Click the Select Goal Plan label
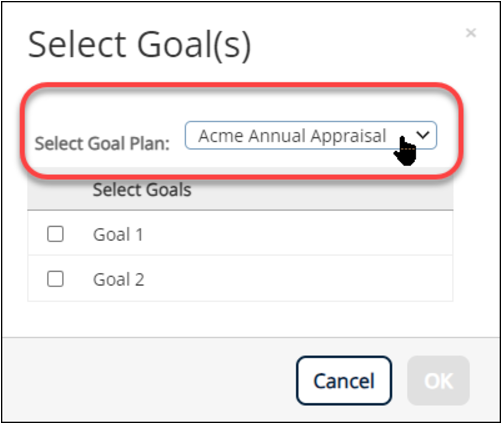The width and height of the screenshot is (501, 423). coord(102,143)
